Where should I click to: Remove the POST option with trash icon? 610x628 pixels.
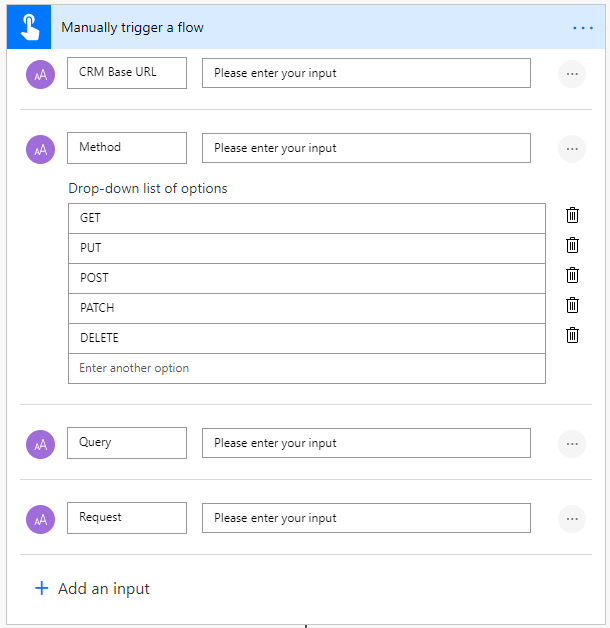[x=572, y=275]
